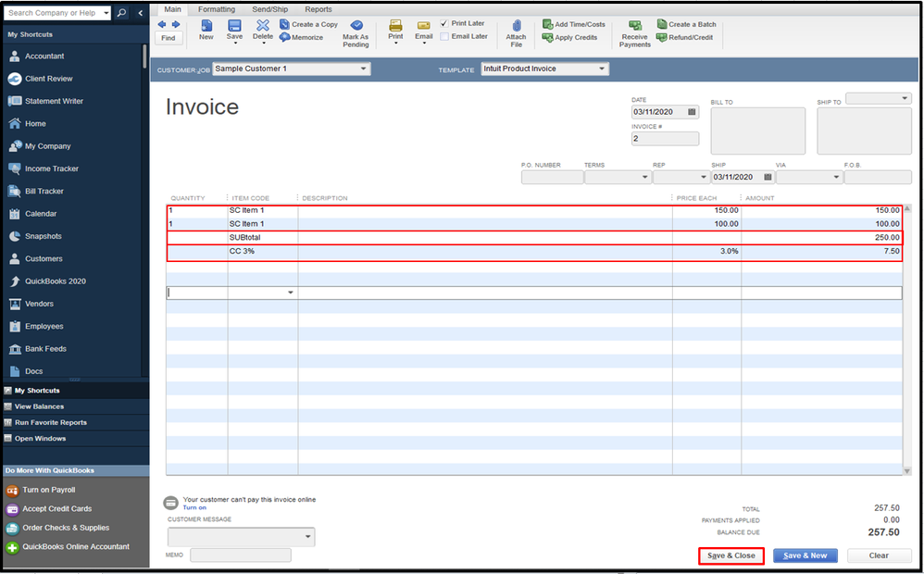
Task: Switch to the Send/Ship tab
Action: coord(270,9)
